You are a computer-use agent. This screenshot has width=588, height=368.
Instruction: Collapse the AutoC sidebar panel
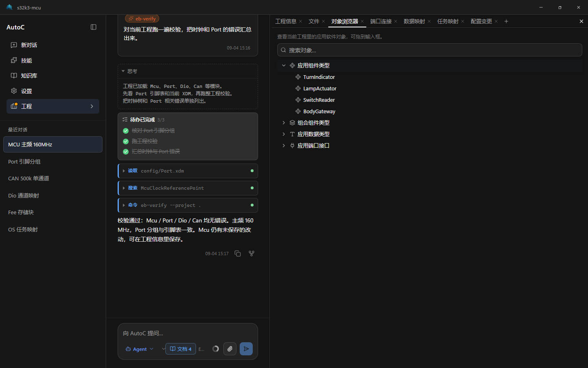pos(94,27)
